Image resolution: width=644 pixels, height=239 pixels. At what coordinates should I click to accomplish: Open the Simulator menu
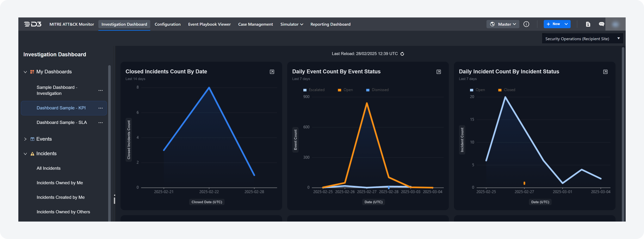tap(291, 24)
